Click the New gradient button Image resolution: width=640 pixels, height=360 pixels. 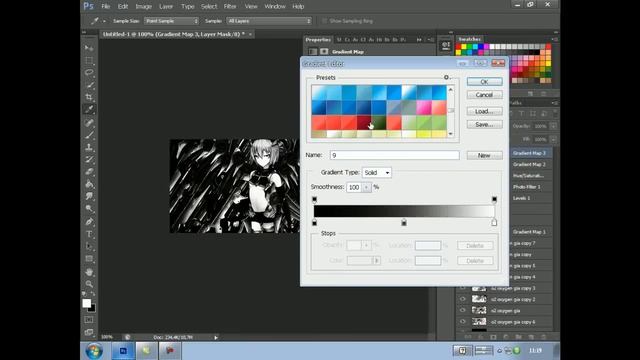pyautogui.click(x=484, y=156)
